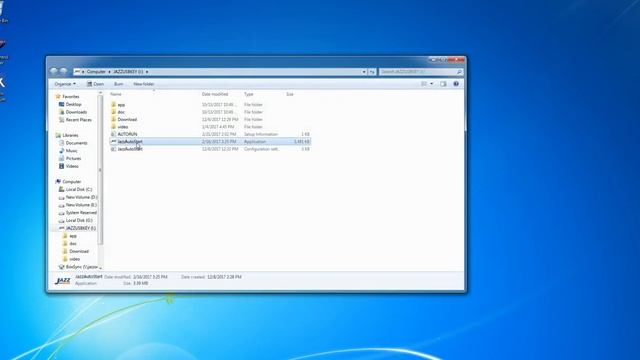Screen dimensions: 640x360
Task: Click JAZZUSBKEY (I:) in the address breadcrumb
Action: click(x=128, y=72)
